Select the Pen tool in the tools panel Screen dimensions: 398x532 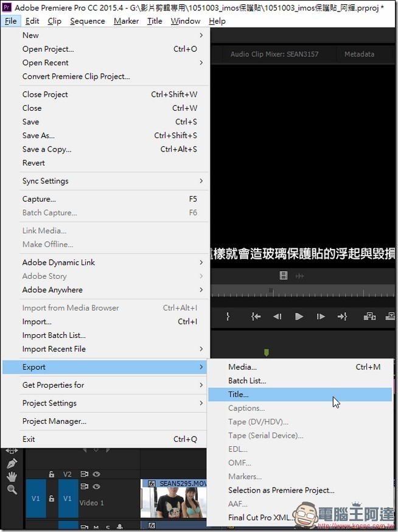pyautogui.click(x=12, y=463)
